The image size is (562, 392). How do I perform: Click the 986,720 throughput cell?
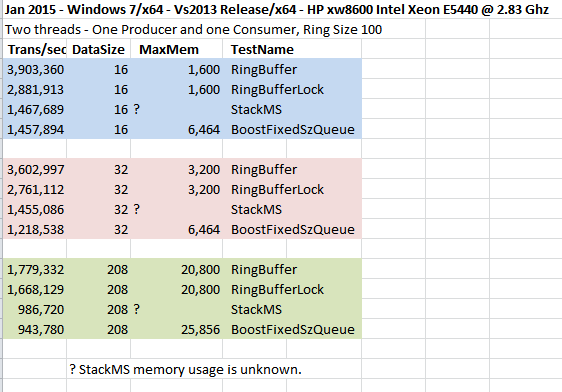(35, 309)
